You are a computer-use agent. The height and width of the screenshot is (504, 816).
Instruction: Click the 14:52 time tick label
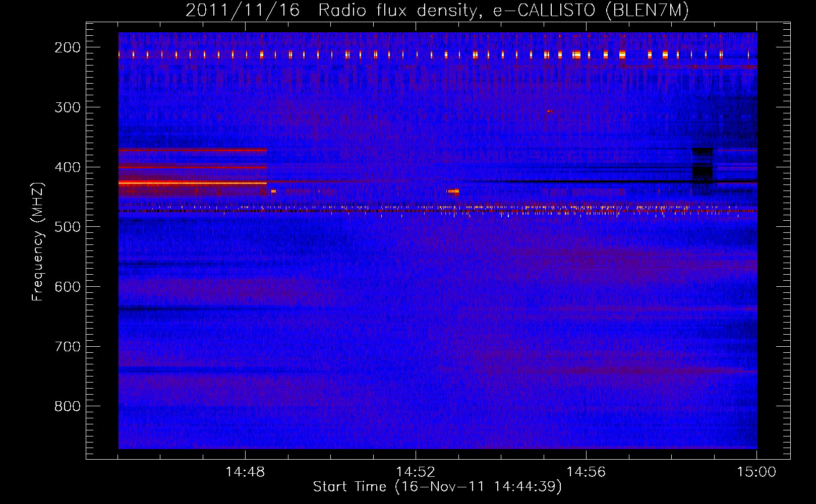point(416,472)
